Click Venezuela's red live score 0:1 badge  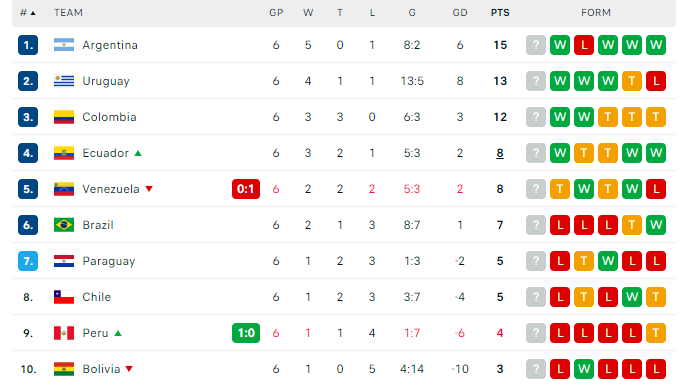(246, 189)
